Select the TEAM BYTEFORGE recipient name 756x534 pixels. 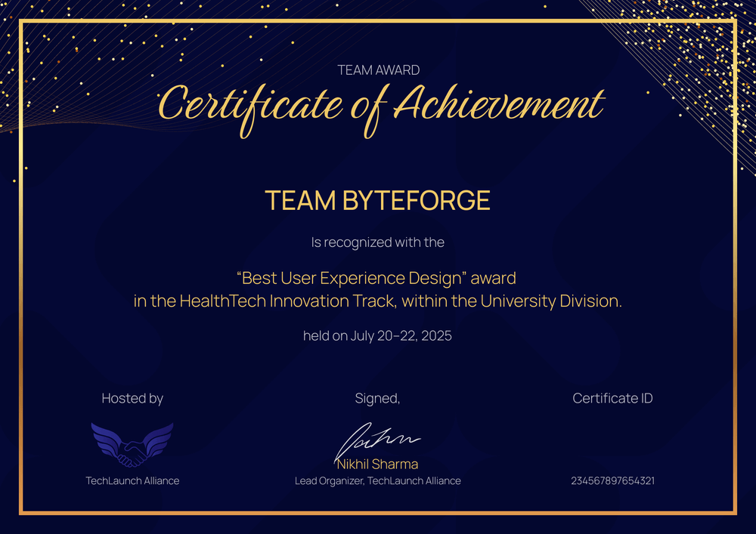pyautogui.click(x=378, y=201)
